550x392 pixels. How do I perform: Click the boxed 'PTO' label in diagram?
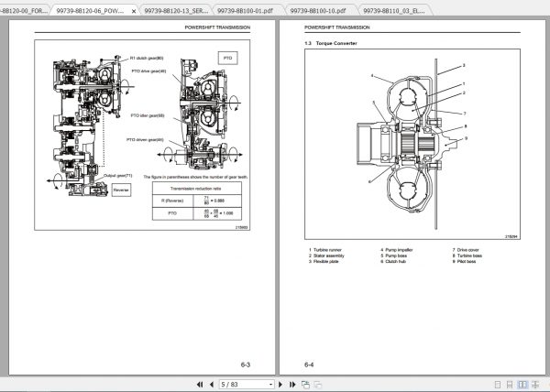click(227, 58)
